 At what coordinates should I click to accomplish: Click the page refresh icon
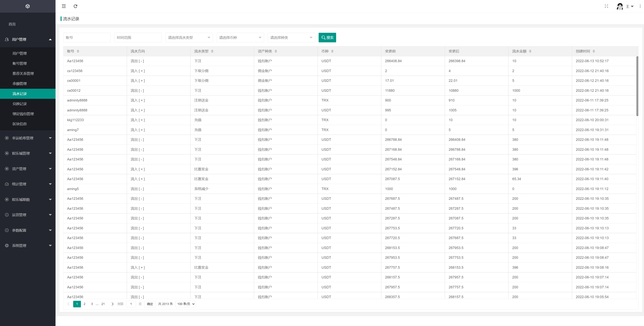click(75, 6)
